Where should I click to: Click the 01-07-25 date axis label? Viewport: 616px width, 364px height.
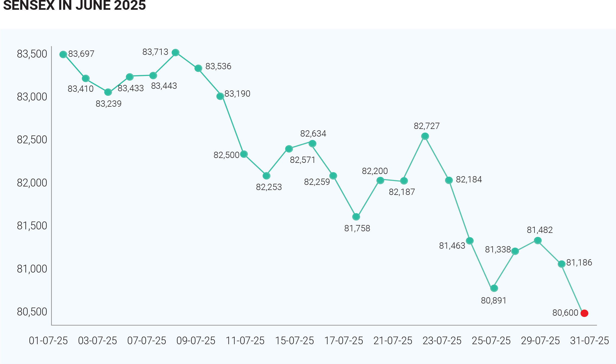(x=48, y=341)
